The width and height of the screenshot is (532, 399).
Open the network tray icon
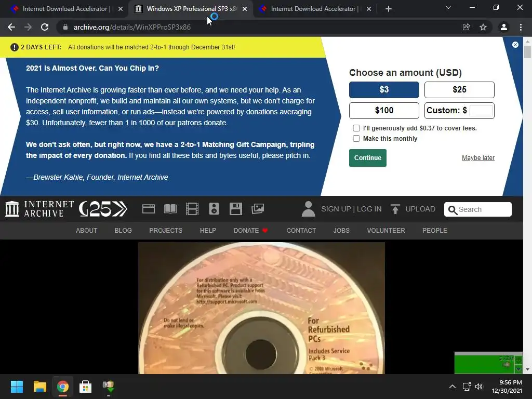click(467, 387)
